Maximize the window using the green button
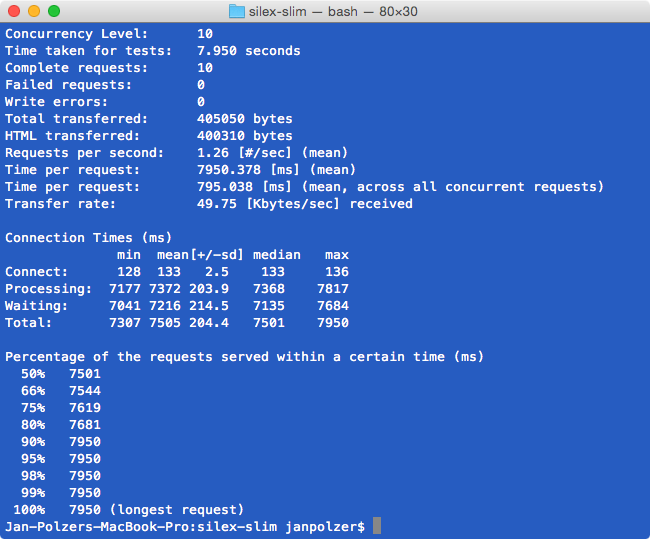The image size is (650, 539). (x=53, y=11)
